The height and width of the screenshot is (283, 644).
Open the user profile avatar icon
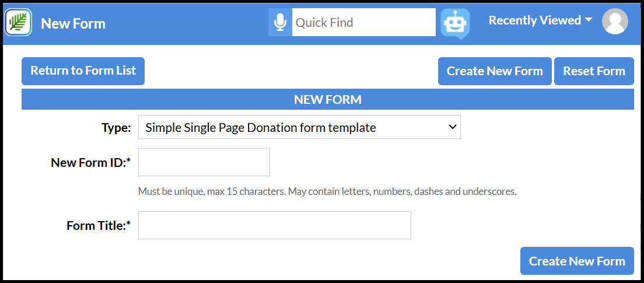click(615, 22)
